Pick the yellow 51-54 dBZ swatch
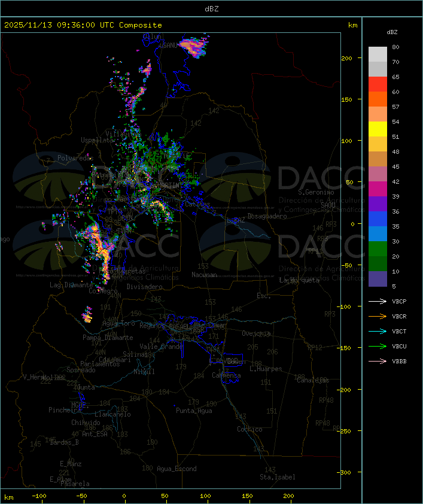Image resolution: width=423 pixels, height=504 pixels. (378, 129)
